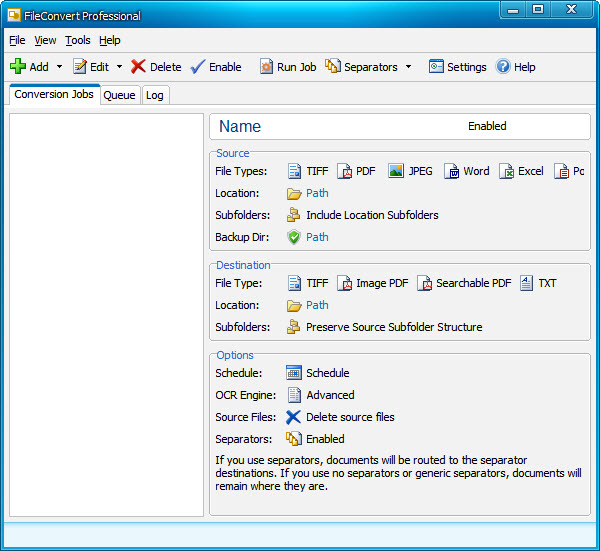Click the Help question mark icon
The image size is (600, 551).
click(x=504, y=67)
